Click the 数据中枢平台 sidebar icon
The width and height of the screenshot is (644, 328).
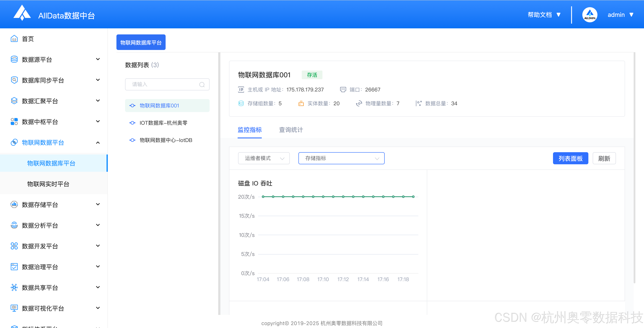pos(14,122)
